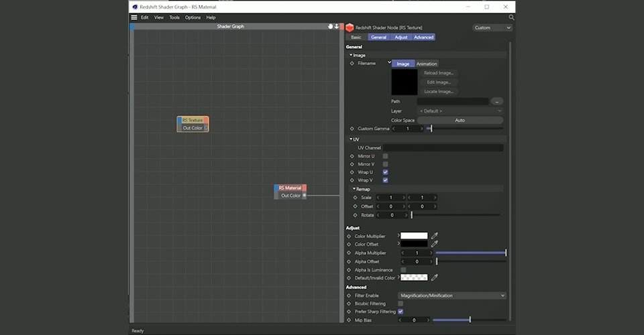This screenshot has width=644, height=335.
Task: Click the eyedropper next to Color Offset
Action: pos(435,244)
